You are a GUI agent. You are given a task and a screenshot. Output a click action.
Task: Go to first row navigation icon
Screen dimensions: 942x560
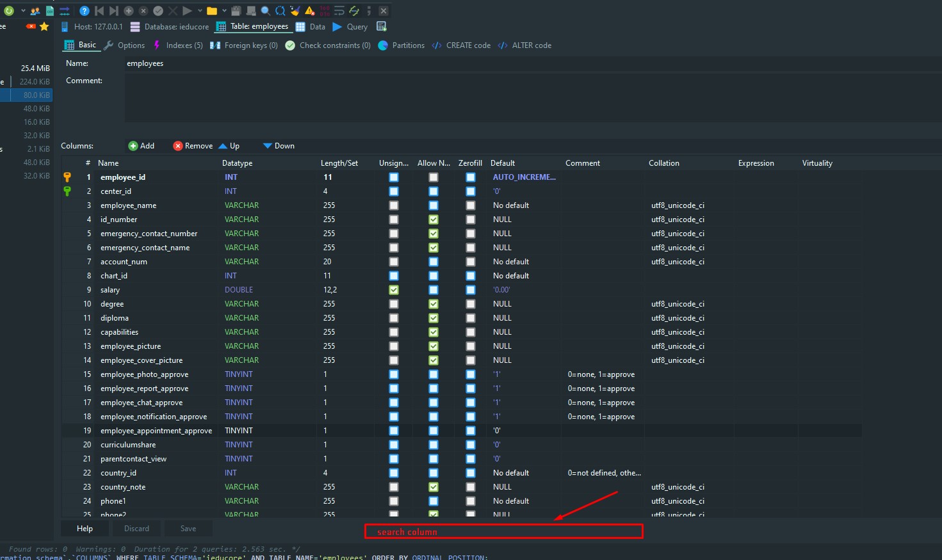[x=99, y=11]
